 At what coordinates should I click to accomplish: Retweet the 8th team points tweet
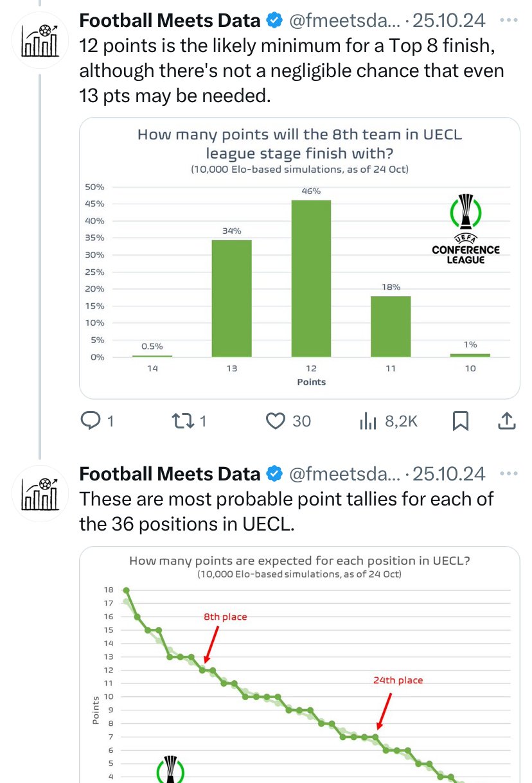click(190, 421)
